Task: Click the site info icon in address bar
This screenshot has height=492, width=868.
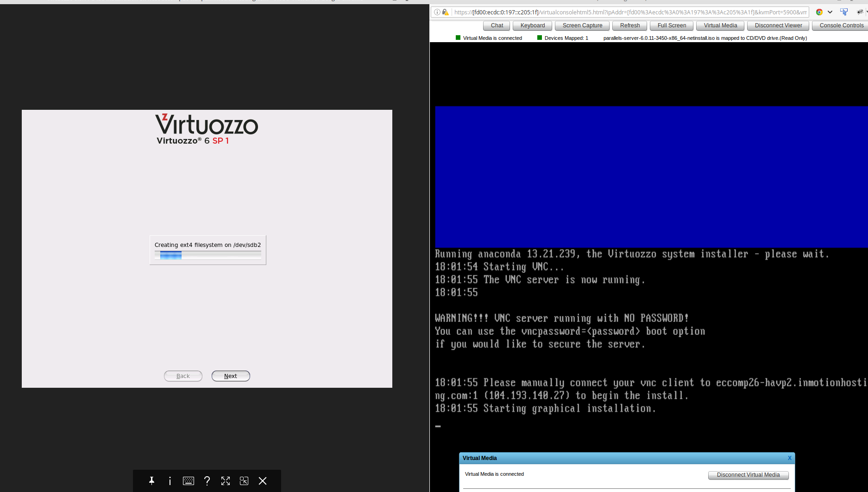Action: 437,12
